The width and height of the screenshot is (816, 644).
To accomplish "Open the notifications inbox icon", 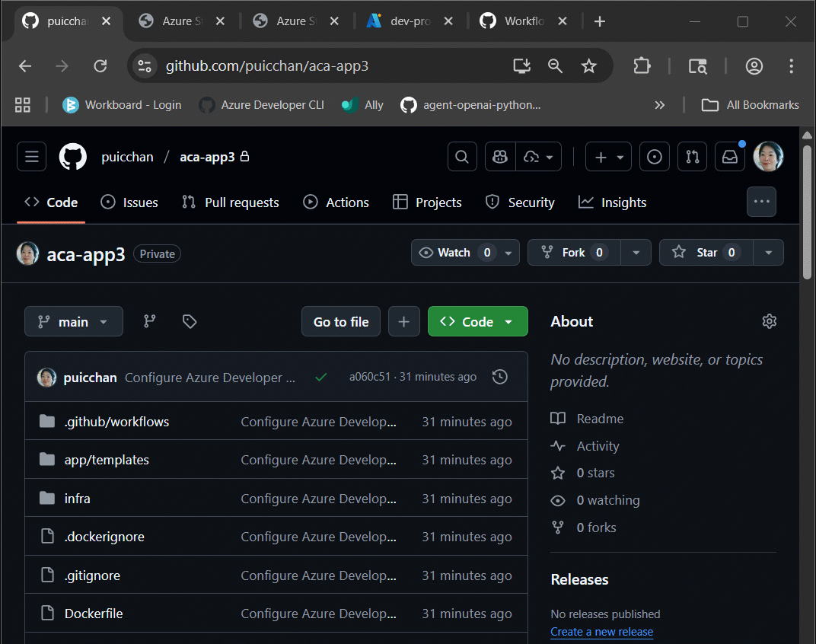I will pyautogui.click(x=729, y=156).
